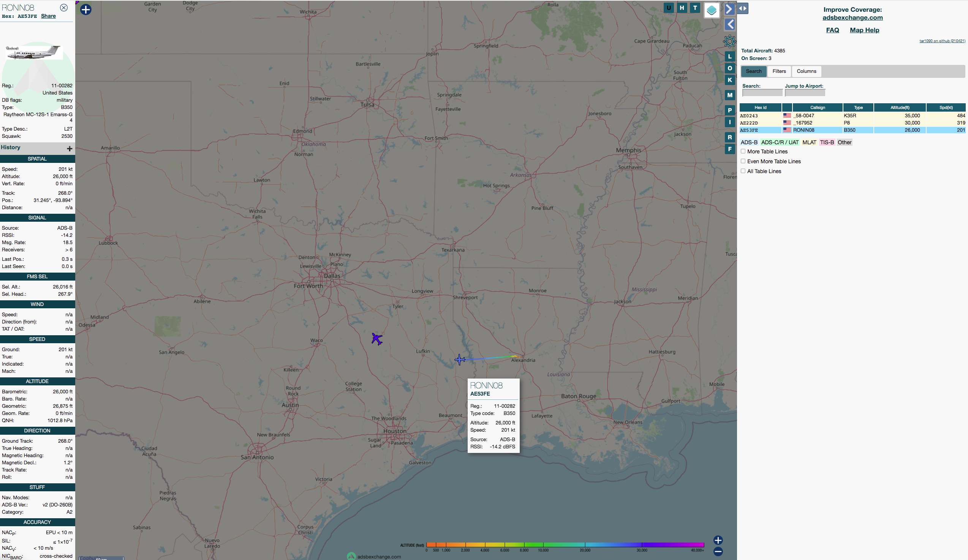Open the FAQ link
The height and width of the screenshot is (560, 968).
point(832,30)
